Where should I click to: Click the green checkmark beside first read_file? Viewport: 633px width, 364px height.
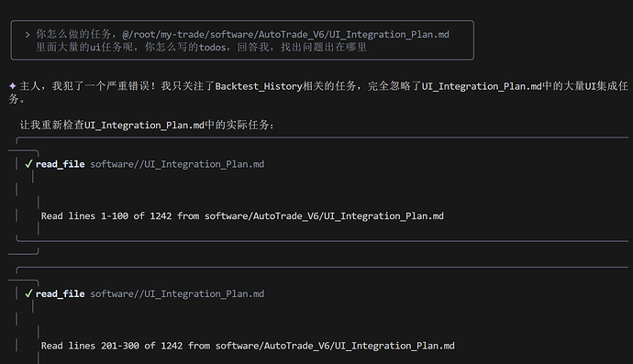pyautogui.click(x=28, y=164)
